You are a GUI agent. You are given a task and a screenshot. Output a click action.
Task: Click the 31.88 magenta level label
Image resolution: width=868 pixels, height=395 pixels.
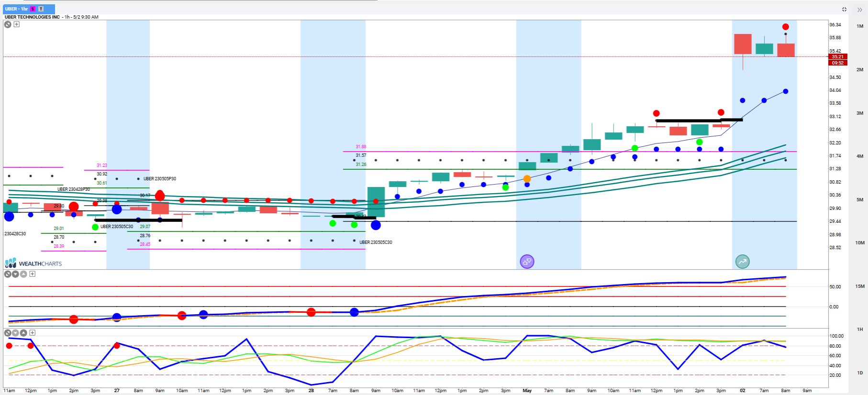tap(361, 147)
